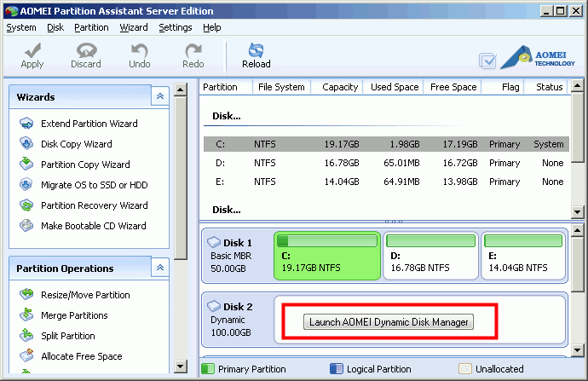The width and height of the screenshot is (588, 381).
Task: Click the Redo arrow icon
Action: tap(193, 50)
